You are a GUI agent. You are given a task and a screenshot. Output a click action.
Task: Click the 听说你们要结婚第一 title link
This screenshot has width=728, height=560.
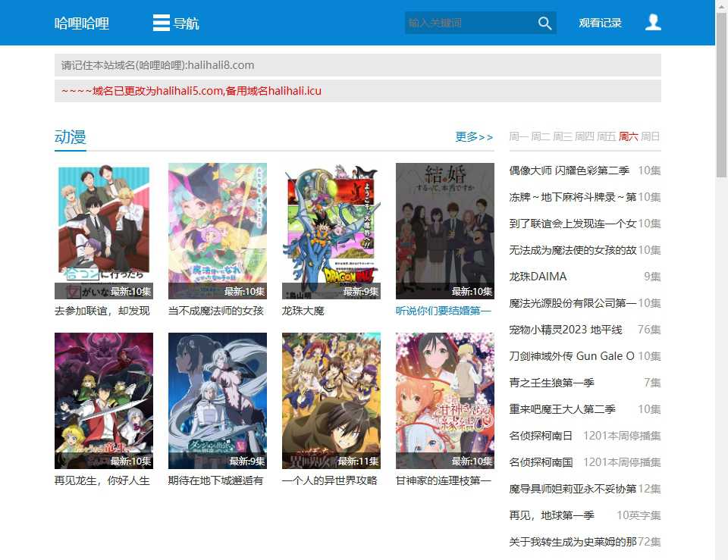coord(444,310)
